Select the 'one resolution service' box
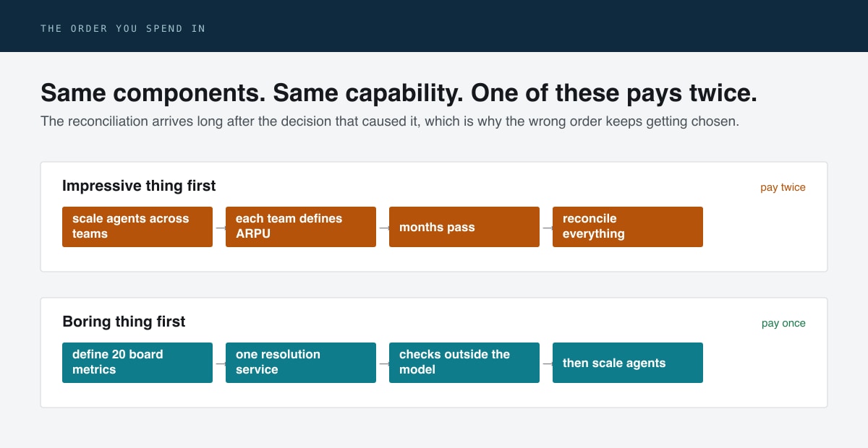Viewport: 868px width, 448px height. tap(301, 363)
